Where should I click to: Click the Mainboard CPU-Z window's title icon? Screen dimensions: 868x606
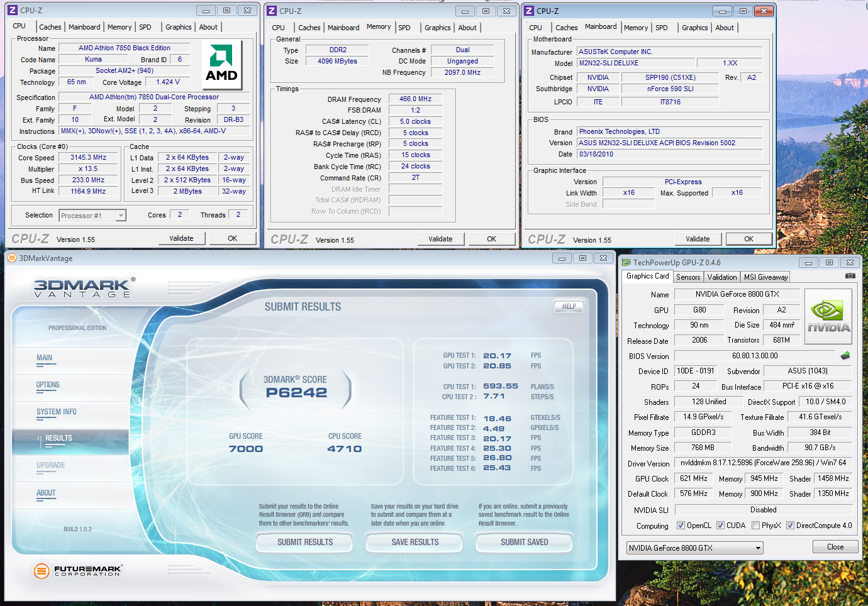pyautogui.click(x=529, y=11)
